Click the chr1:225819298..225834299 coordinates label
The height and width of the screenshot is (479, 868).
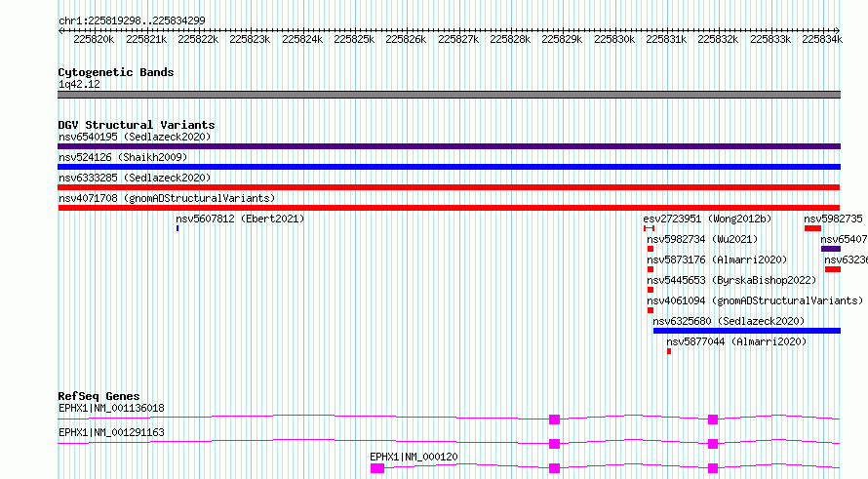coord(132,20)
